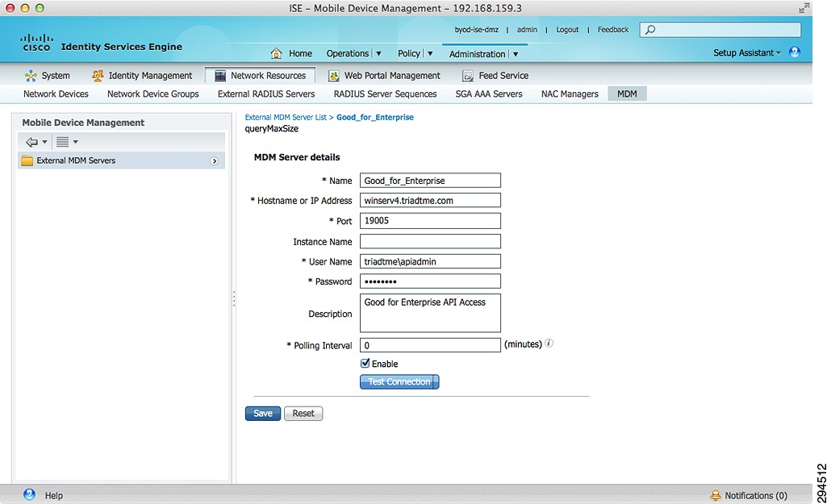The height and width of the screenshot is (504, 827).
Task: Open the back arrow dropdown caret
Action: click(45, 142)
